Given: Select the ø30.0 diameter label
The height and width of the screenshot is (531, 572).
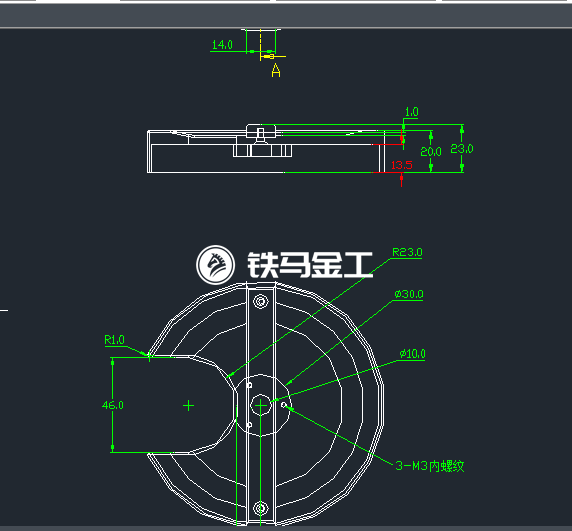Looking at the screenshot, I should [x=409, y=294].
